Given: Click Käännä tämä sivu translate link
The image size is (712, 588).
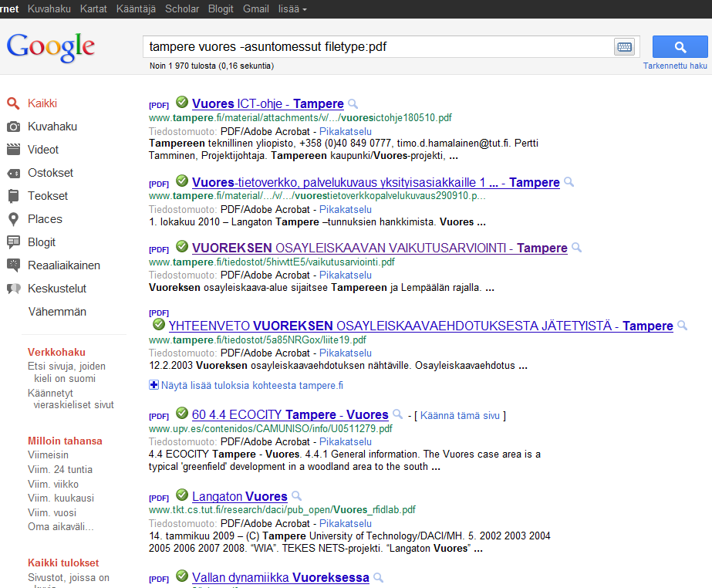Looking at the screenshot, I should (460, 415).
